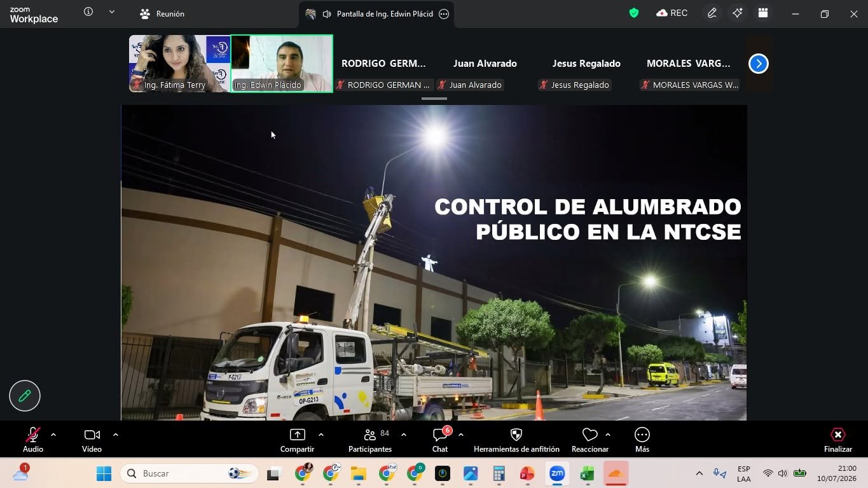
Task: Open the Más options menu
Action: (x=642, y=440)
